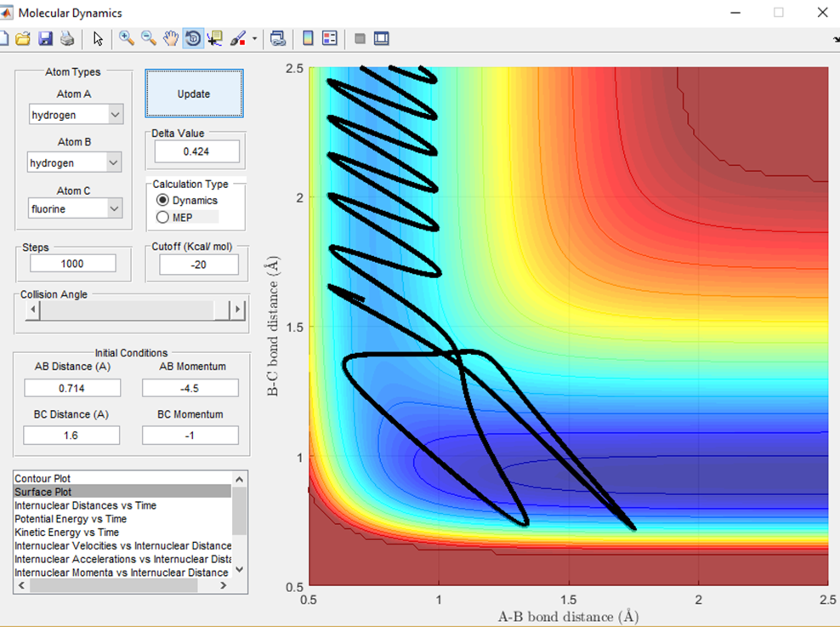
Task: Expand the Atom C fluorine dropdown
Action: 76,208
